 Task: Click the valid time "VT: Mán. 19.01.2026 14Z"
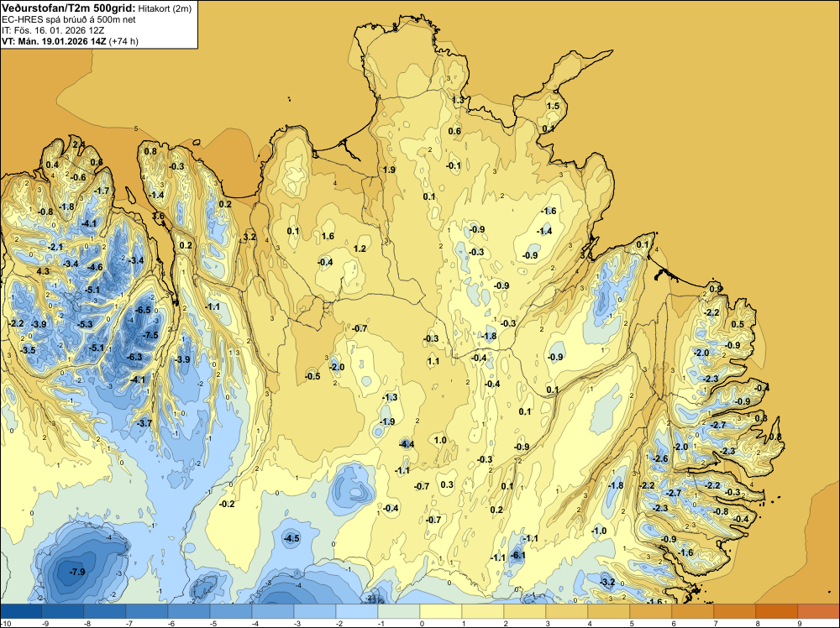pyautogui.click(x=54, y=41)
